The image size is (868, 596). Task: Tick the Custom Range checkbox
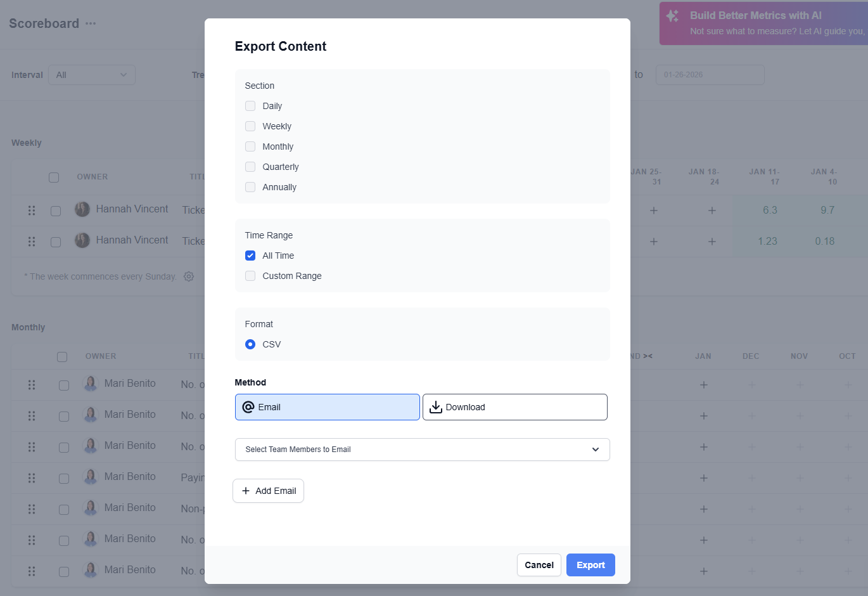tap(250, 276)
